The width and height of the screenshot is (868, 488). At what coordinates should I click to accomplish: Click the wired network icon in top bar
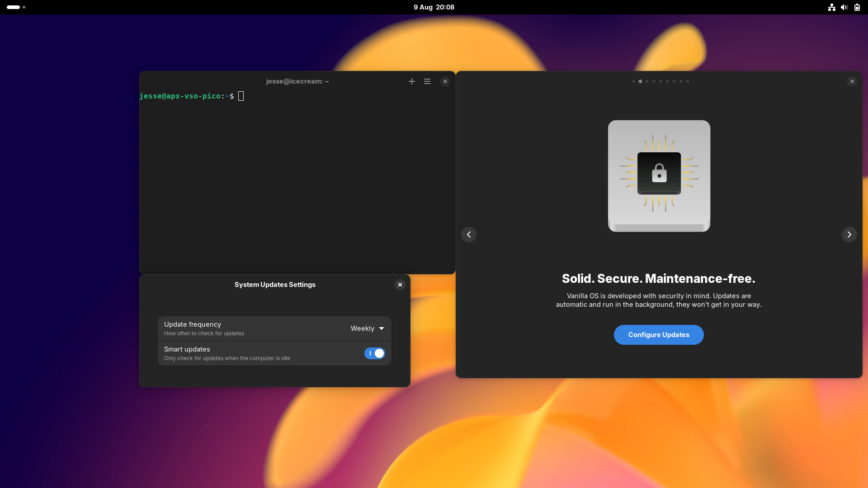tap(831, 7)
